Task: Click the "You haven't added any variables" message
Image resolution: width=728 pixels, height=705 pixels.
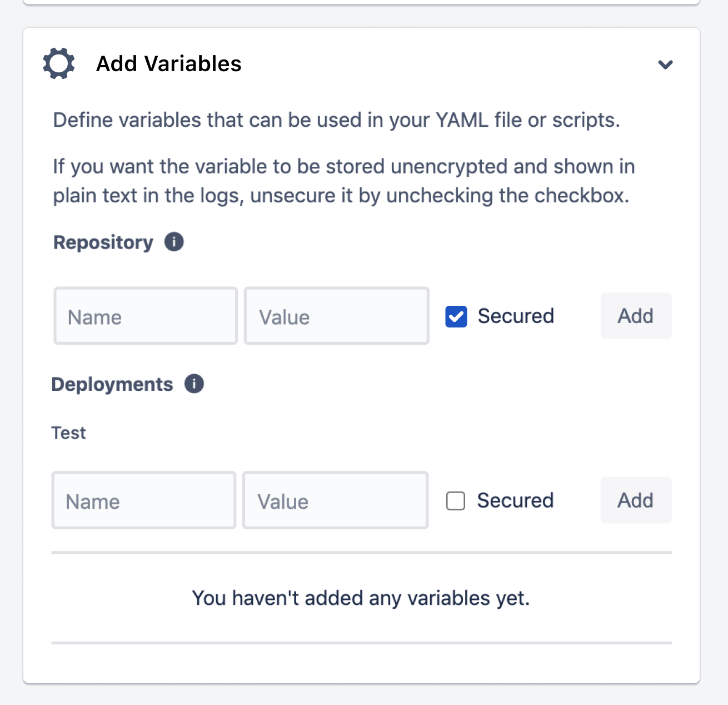Action: (361, 598)
